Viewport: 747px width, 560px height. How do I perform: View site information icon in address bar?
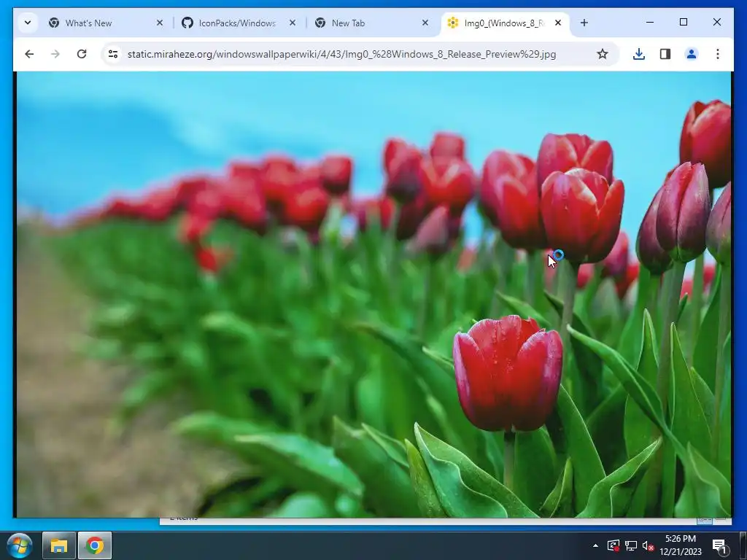[113, 54]
